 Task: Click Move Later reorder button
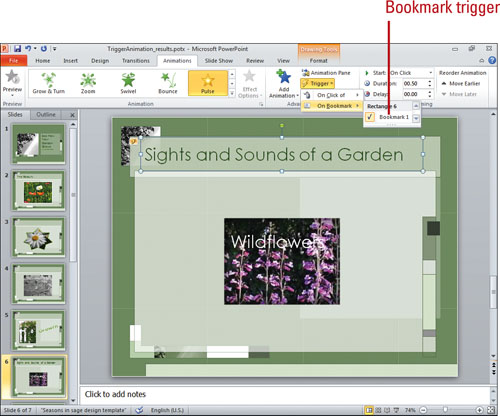click(459, 94)
